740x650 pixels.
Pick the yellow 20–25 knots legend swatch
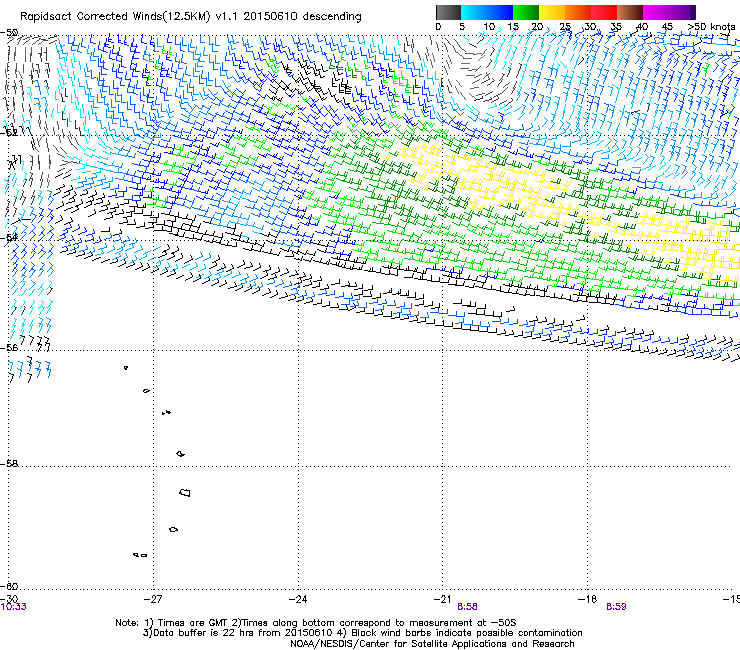pyautogui.click(x=552, y=12)
